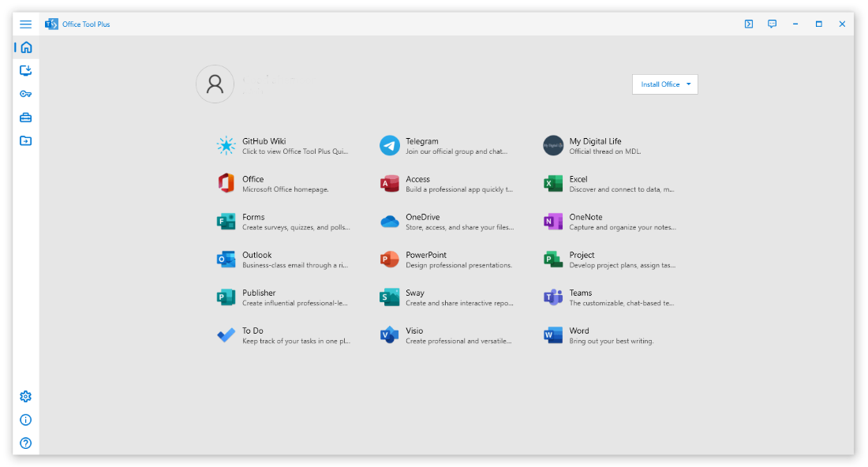This screenshot has width=868, height=467.
Task: Go to the Deploy page in sidebar
Action: coord(26,70)
